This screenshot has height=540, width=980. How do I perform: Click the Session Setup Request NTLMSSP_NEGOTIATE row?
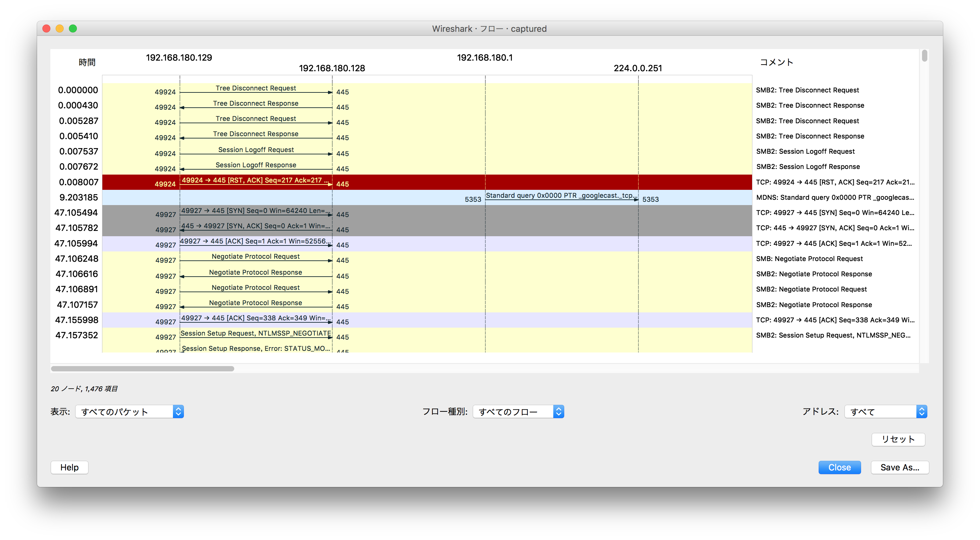(256, 335)
